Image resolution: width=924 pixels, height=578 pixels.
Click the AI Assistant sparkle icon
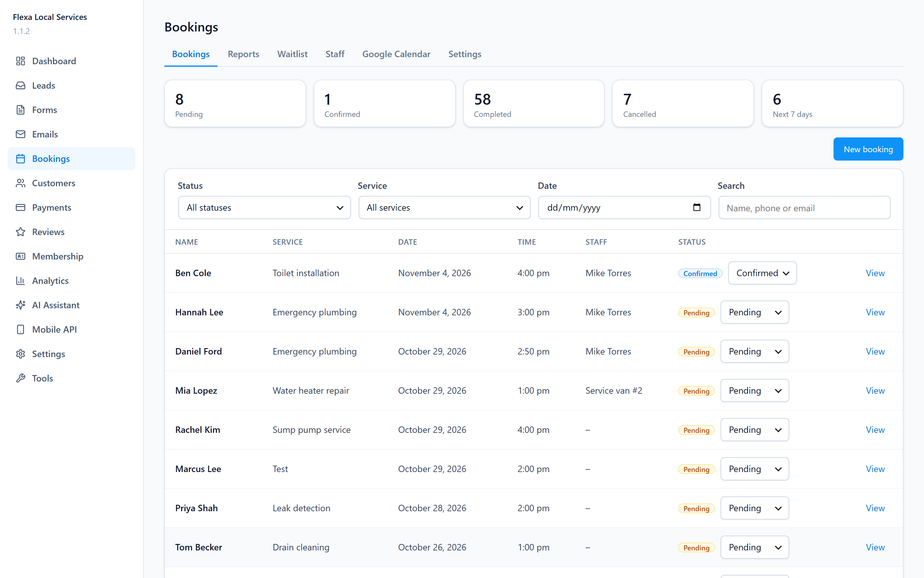[x=21, y=305]
